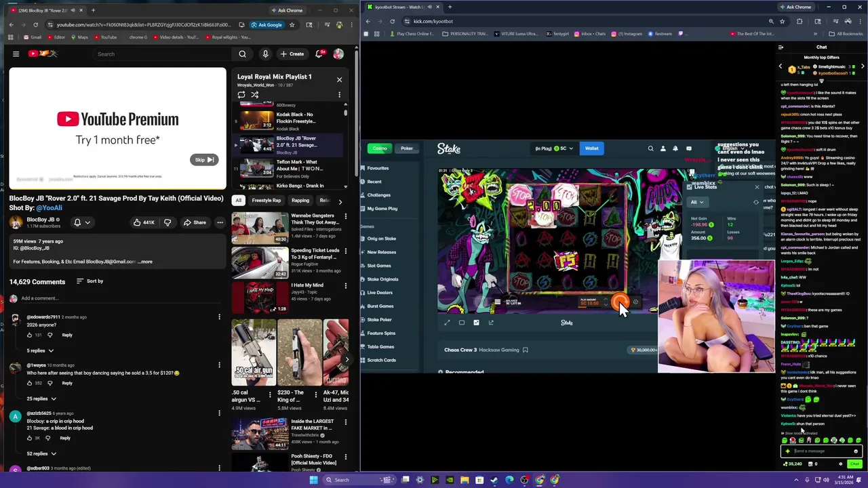Collapse Kick chat panel arrow icon
868x488 pixels.
(x=781, y=47)
